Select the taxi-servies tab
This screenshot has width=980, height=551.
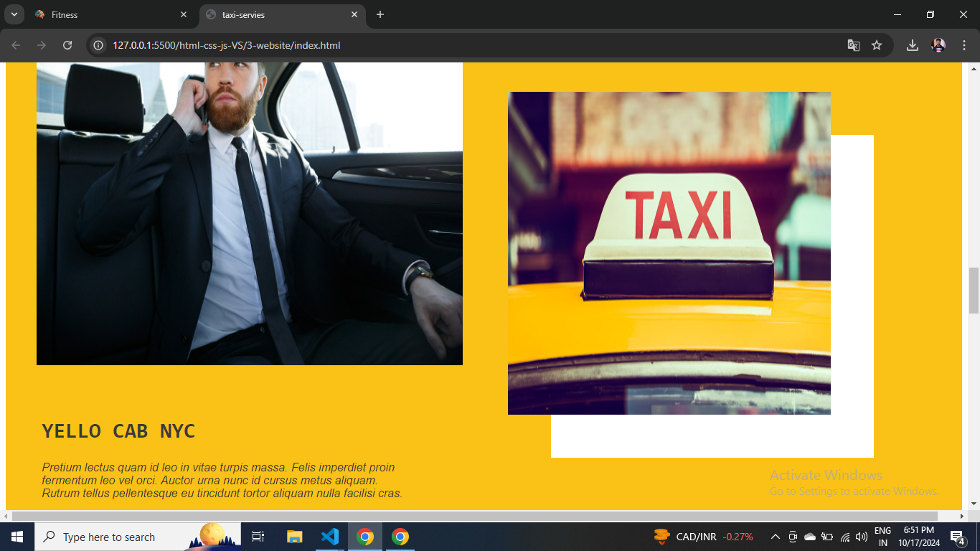(282, 14)
